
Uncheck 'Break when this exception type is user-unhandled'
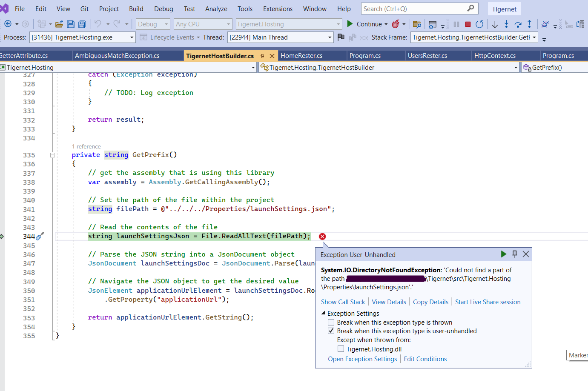(331, 331)
